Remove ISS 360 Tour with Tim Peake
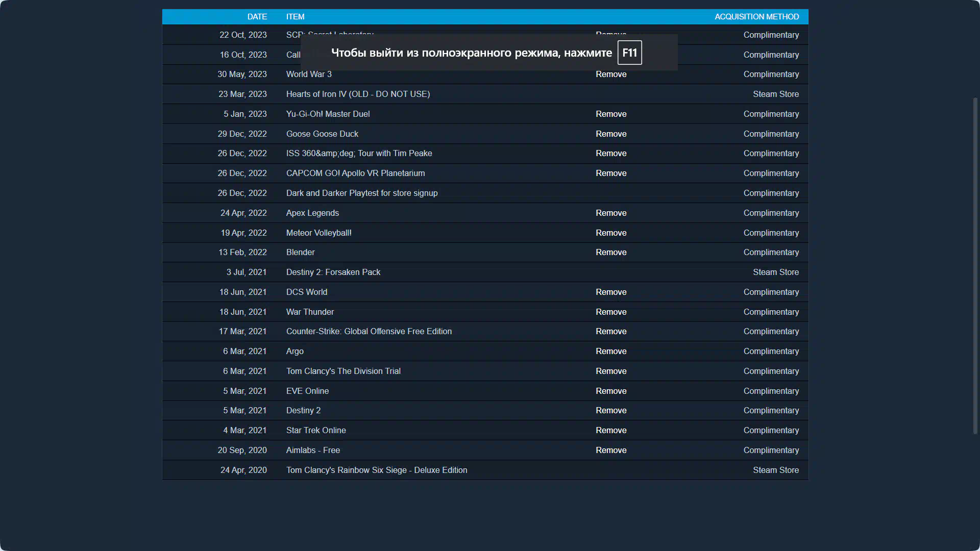This screenshot has height=551, width=980. coord(611,154)
